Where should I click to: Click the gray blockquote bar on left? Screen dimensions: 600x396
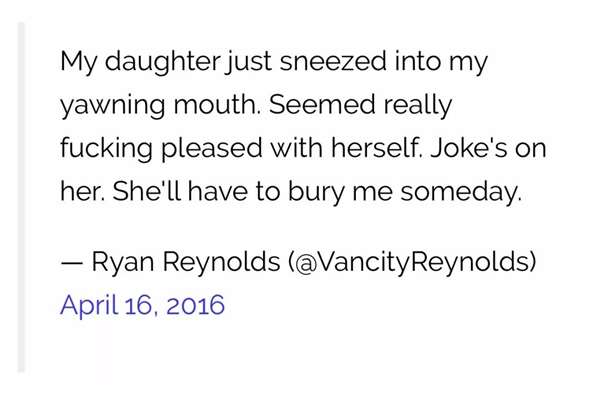coord(21,197)
